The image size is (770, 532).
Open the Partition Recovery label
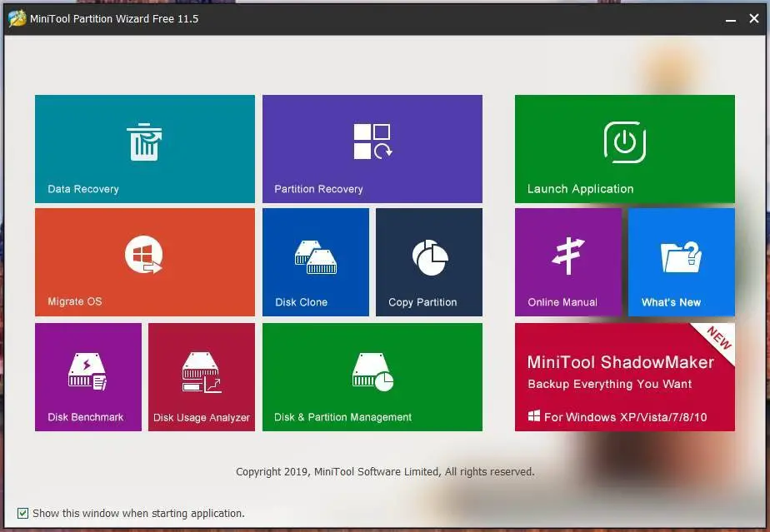click(x=318, y=189)
